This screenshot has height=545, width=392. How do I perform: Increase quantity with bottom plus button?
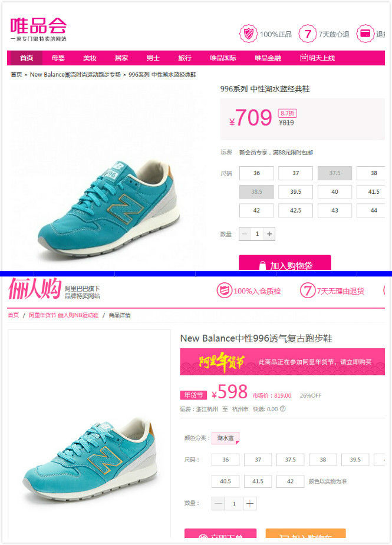[x=250, y=503]
